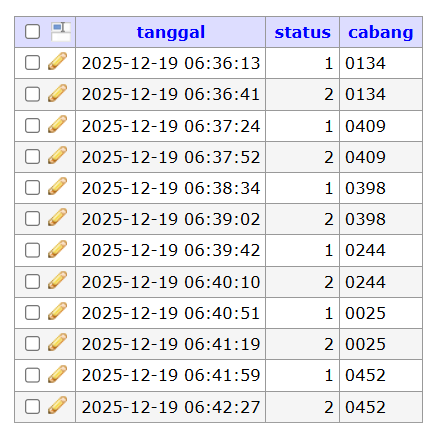Toggle the select-all checkbox in table header
The width and height of the screenshot is (439, 433).
tap(33, 32)
